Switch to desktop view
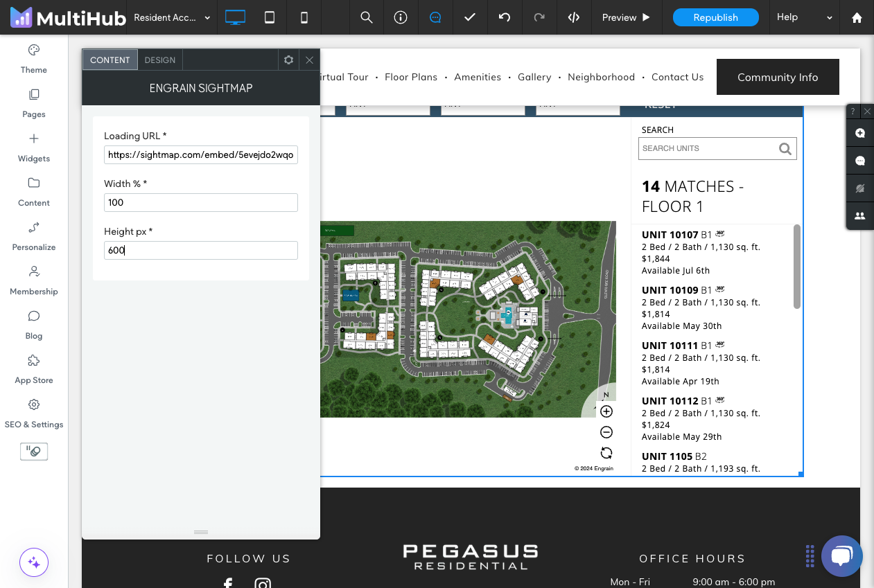The image size is (874, 588). click(235, 17)
